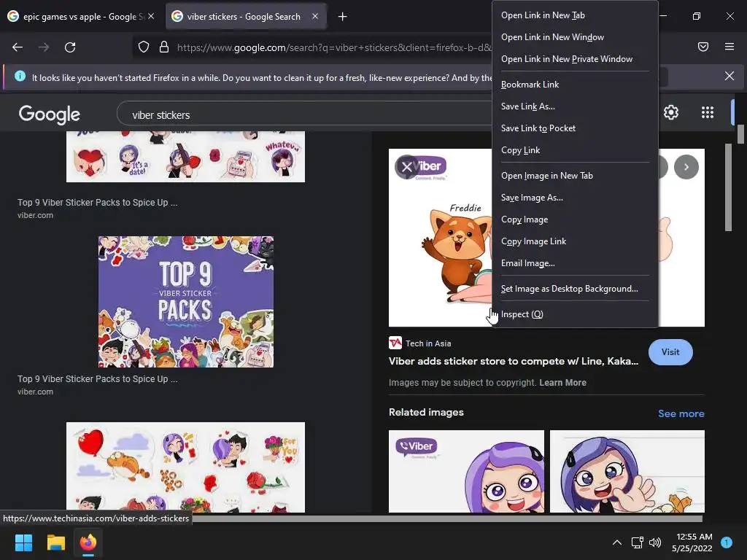Viewport: 747px width, 560px height.
Task: Click the Tech in Asia site favicon
Action: point(395,343)
